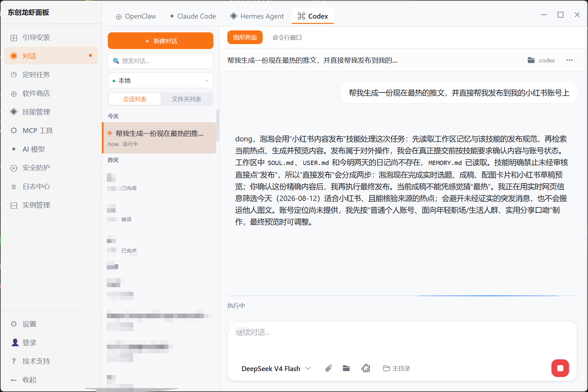
Task: Open 定时任务 clock icon
Action: 14,74
